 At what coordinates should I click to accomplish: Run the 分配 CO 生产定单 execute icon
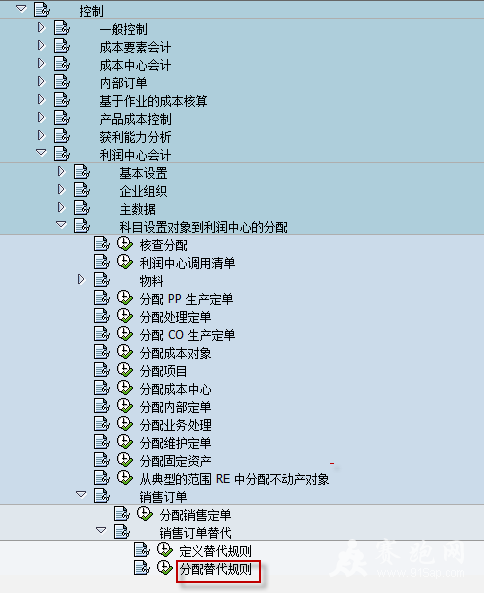pos(124,334)
